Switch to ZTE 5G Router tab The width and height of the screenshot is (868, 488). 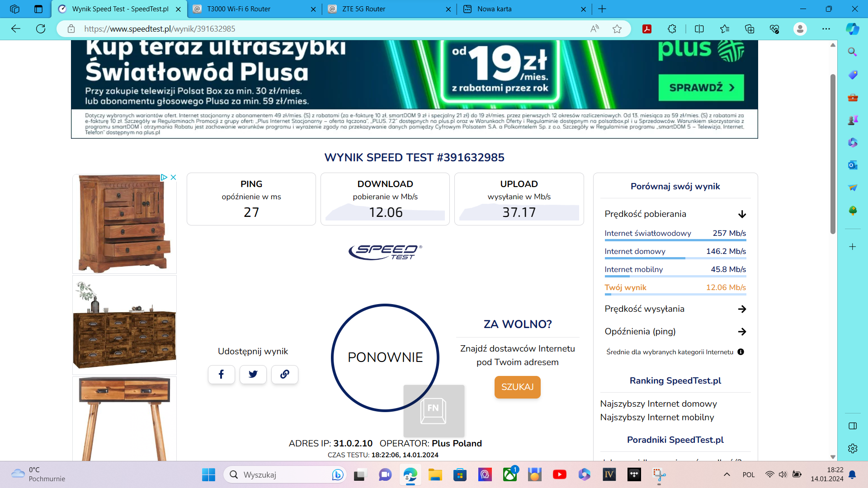tap(389, 9)
